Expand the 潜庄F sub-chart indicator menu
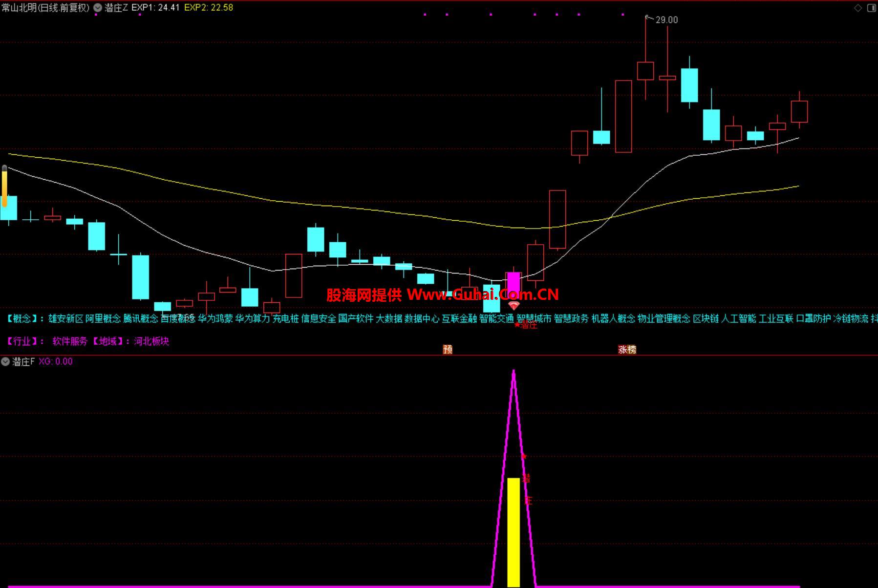 pos(5,362)
